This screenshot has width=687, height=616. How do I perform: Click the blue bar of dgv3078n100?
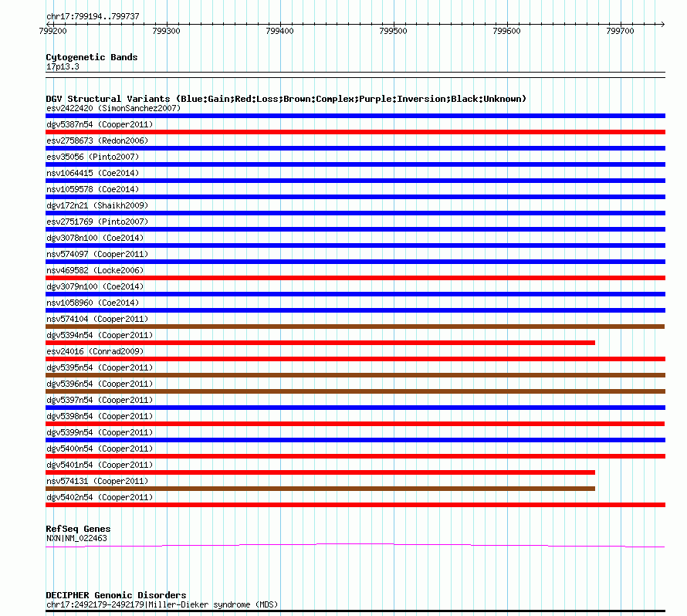(355, 245)
